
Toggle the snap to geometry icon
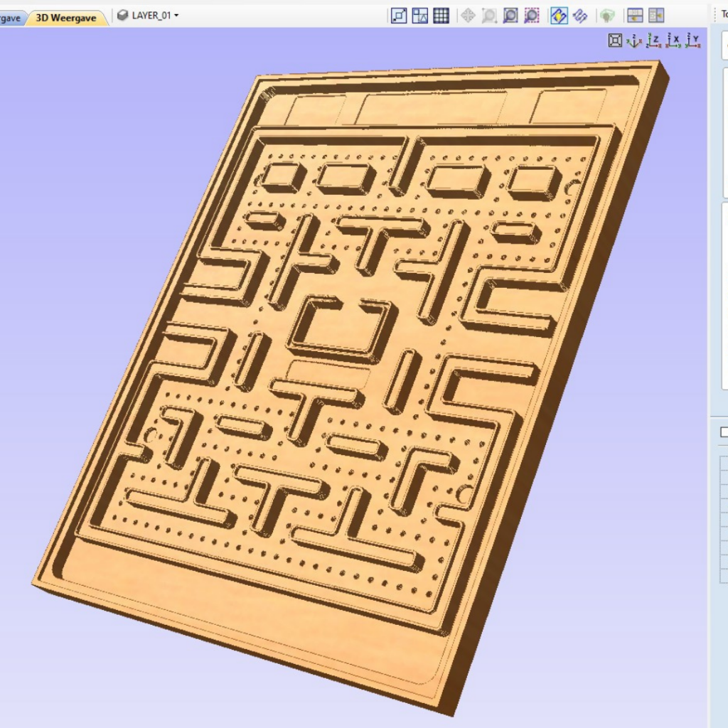click(399, 16)
